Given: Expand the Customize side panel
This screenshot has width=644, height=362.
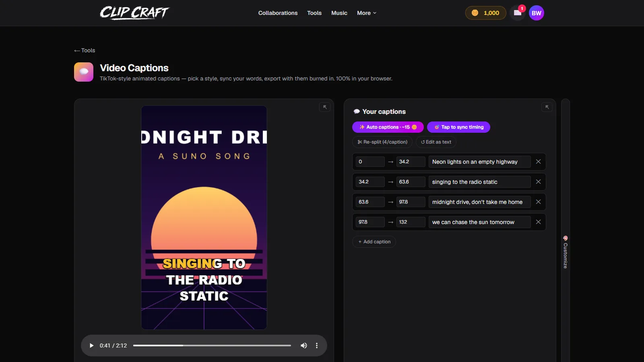Looking at the screenshot, I should click(x=565, y=252).
